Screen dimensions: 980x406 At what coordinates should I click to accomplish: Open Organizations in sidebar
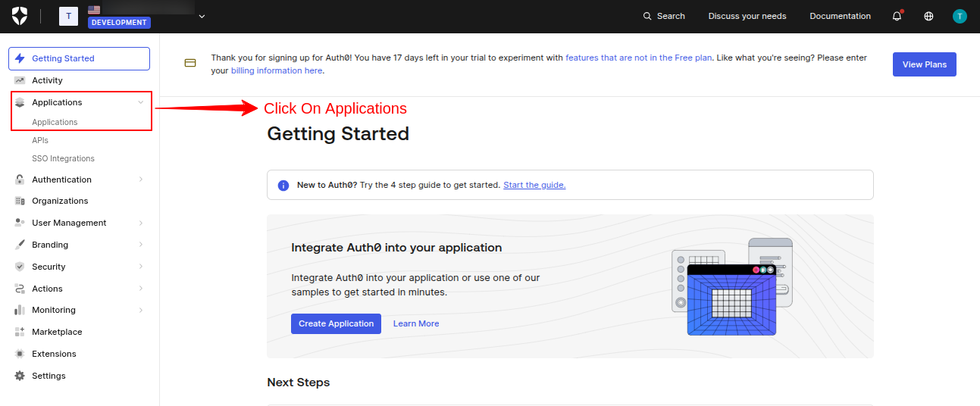60,201
